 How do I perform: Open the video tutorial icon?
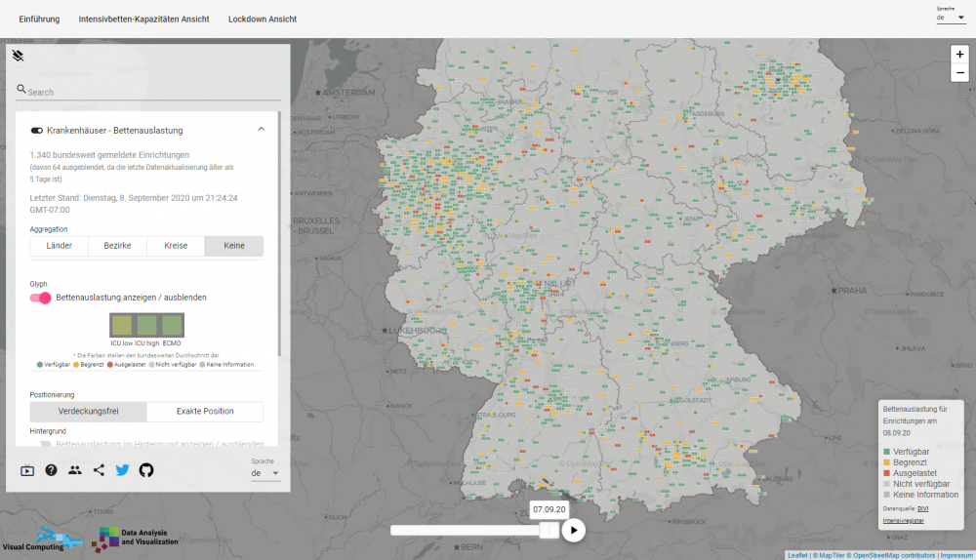(x=27, y=470)
